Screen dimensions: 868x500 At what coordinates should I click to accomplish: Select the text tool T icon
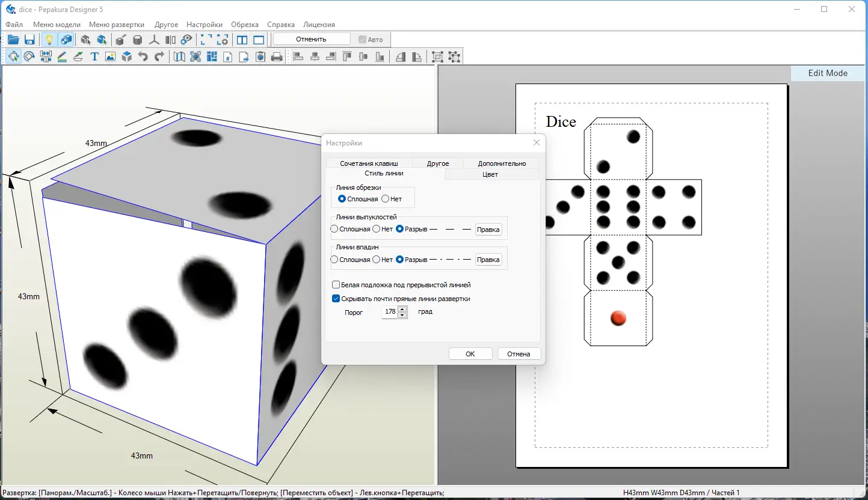pos(94,56)
